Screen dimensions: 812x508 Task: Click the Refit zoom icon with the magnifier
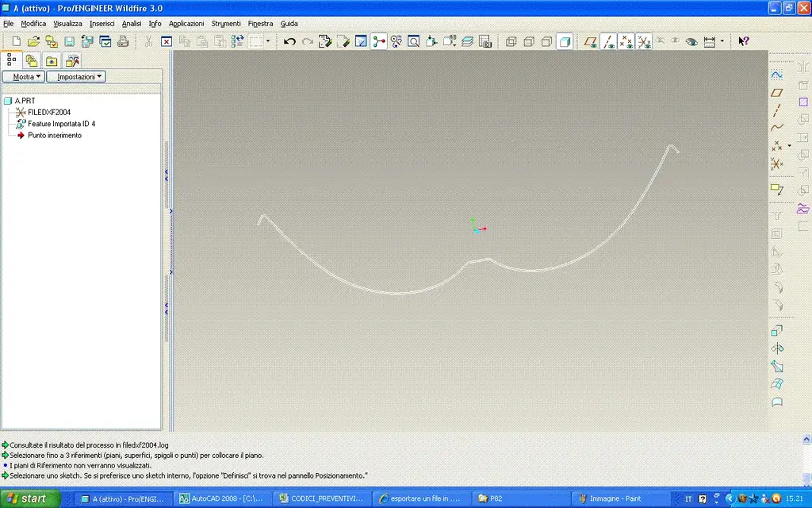pyautogui.click(x=413, y=41)
